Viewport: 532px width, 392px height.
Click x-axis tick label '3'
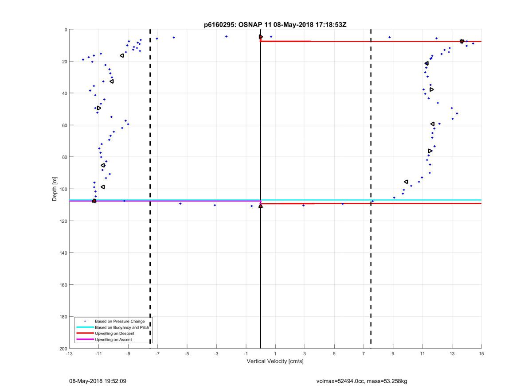305,354
